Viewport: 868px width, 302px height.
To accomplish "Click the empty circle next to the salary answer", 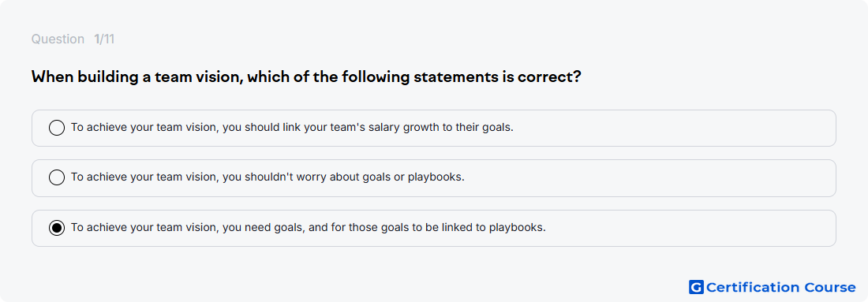I will click(x=57, y=128).
